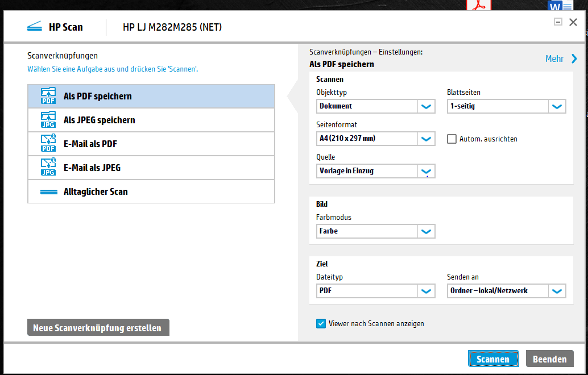Click the 'Alltaglicher Scan' scanner bar icon

coord(49,192)
